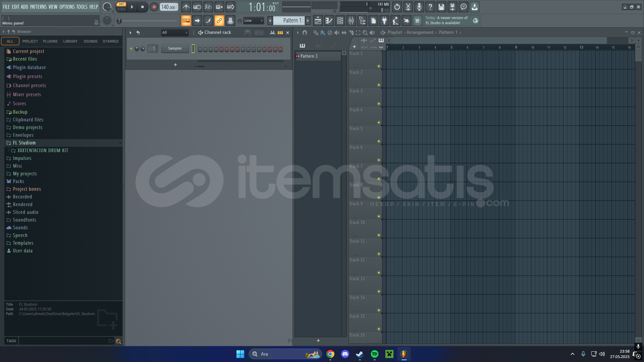Image resolution: width=644 pixels, height=362 pixels.
Task: Open the TOOLS menu
Action: pos(82,7)
